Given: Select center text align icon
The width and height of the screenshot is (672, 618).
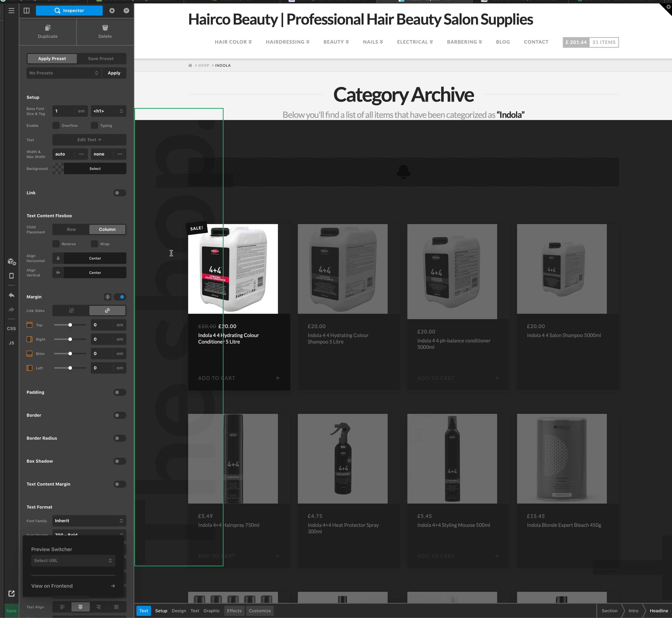Looking at the screenshot, I should 80,607.
